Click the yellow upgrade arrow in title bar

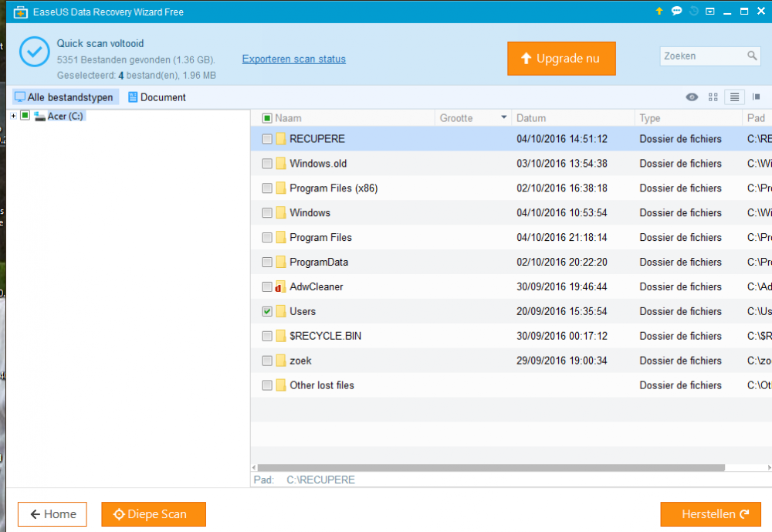659,12
